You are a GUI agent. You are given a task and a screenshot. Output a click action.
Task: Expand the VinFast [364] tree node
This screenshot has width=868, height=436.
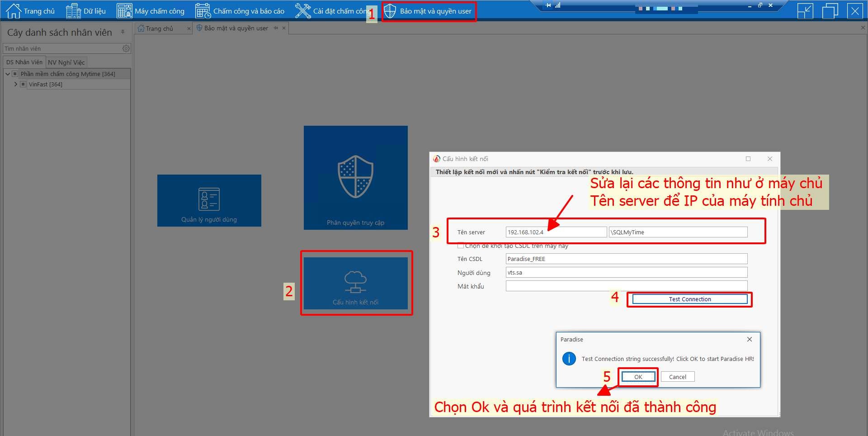tap(16, 84)
